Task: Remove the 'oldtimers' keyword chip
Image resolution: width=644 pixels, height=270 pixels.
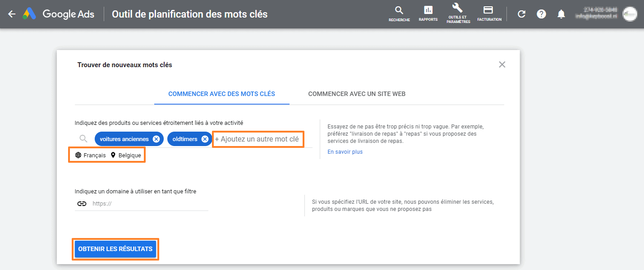Action: tap(205, 139)
